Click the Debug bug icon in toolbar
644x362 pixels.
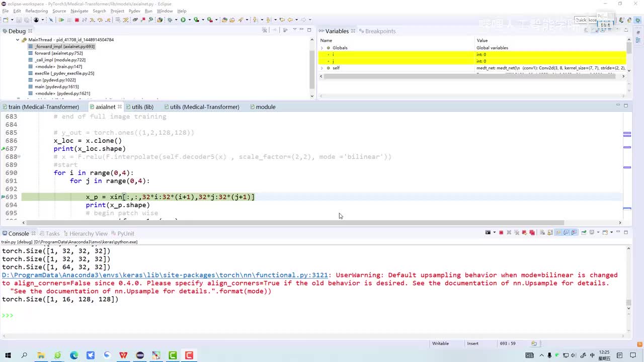[170, 20]
